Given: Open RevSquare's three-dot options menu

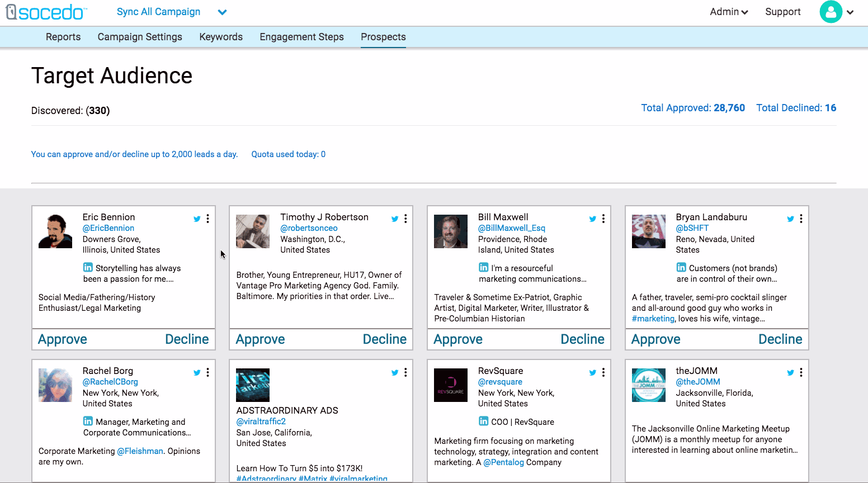Looking at the screenshot, I should pyautogui.click(x=603, y=372).
